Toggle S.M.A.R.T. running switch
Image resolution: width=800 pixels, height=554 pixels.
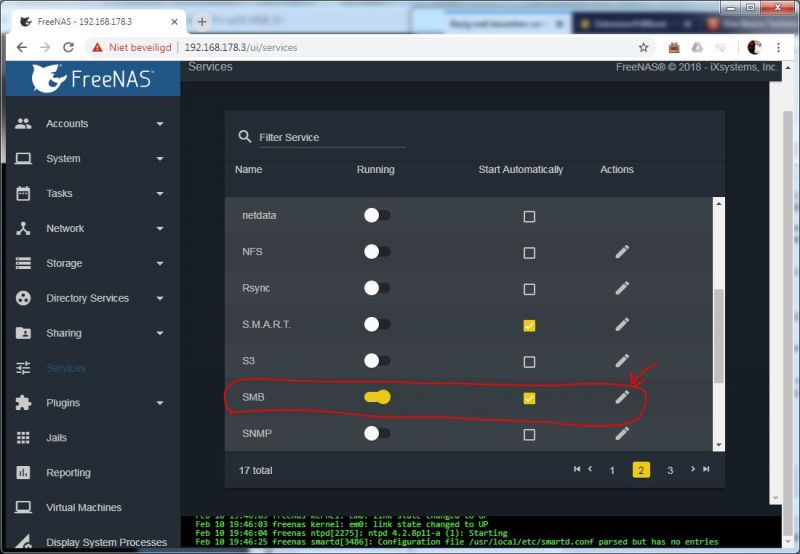pyautogui.click(x=377, y=324)
